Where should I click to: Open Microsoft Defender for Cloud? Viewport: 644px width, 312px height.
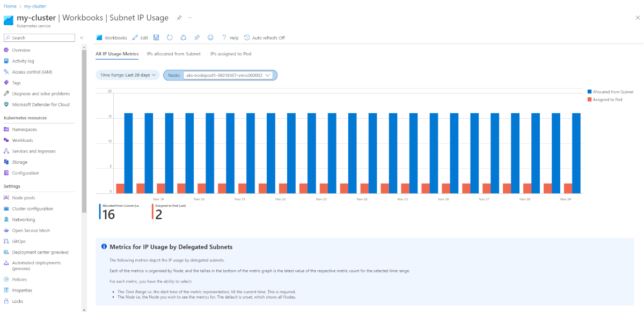42,104
